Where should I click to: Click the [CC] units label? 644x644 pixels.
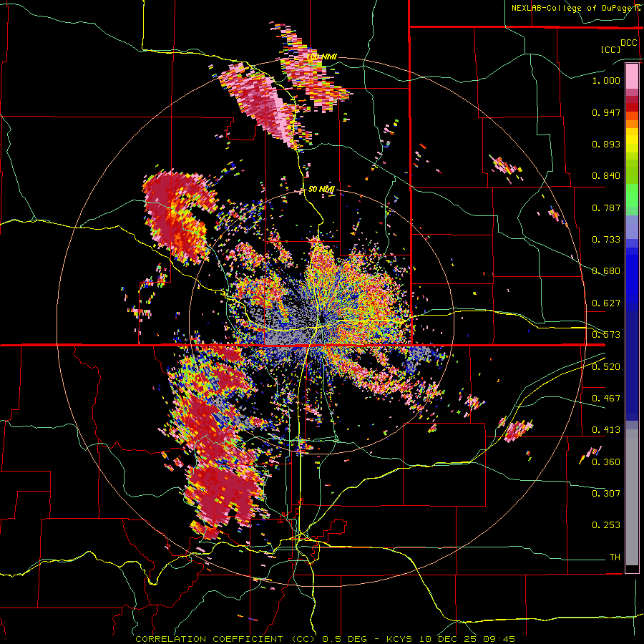point(611,49)
